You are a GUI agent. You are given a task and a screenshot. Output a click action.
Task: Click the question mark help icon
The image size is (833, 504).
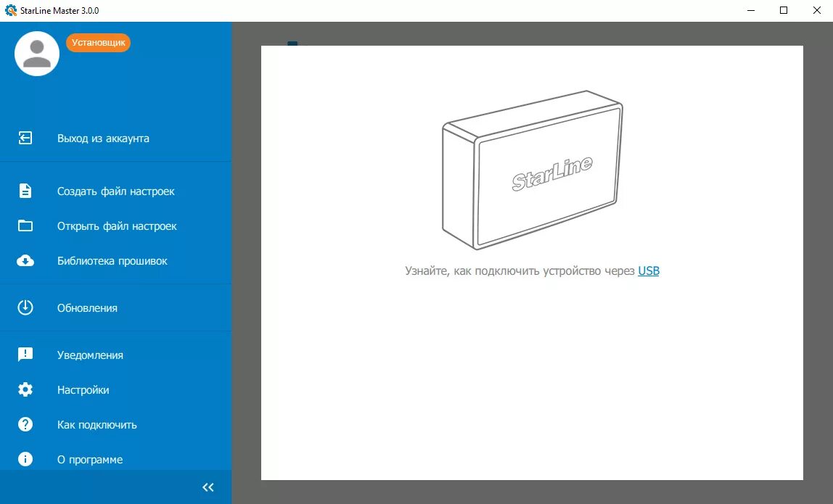pyautogui.click(x=25, y=424)
